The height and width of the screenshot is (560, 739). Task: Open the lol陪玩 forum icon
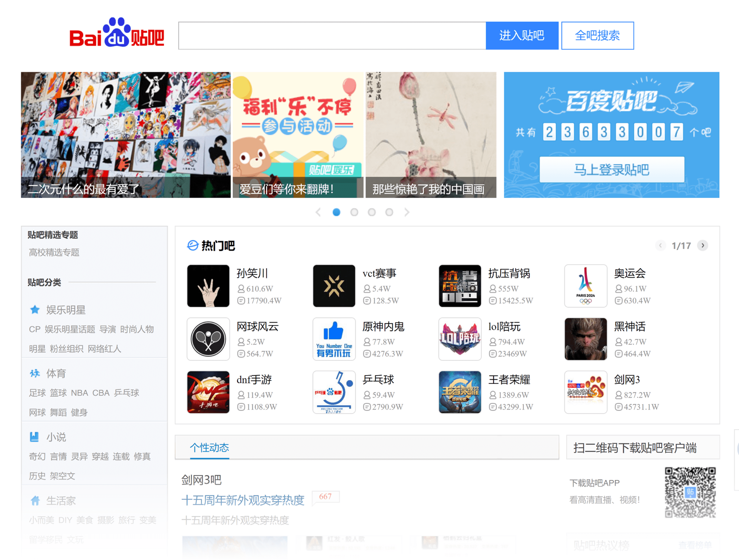pos(460,339)
